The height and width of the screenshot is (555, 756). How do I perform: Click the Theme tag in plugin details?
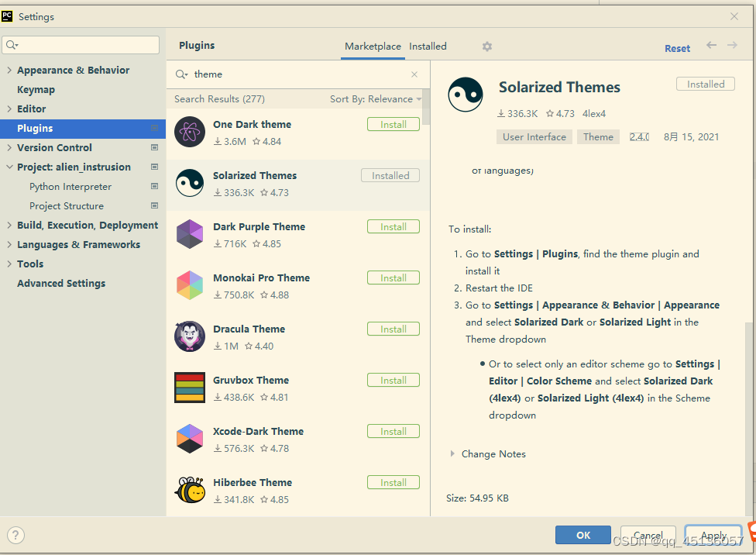[x=598, y=136]
